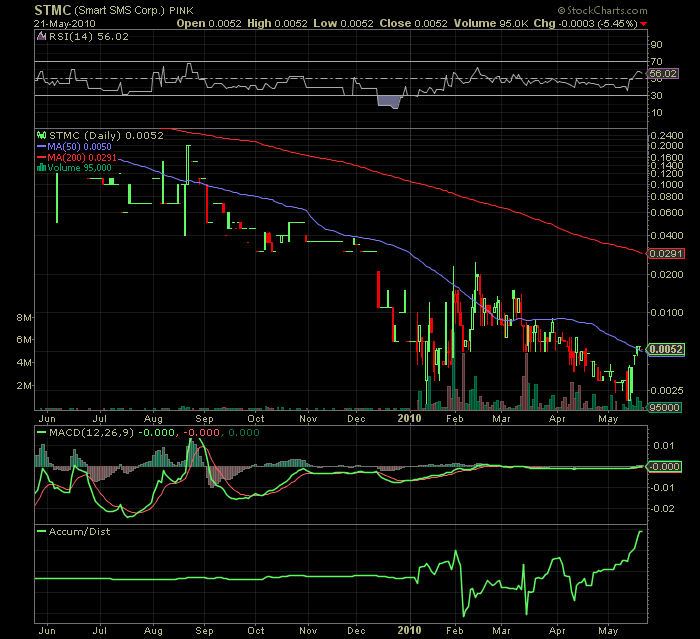700x639 pixels.
Task: Click the RSI(14) legend line icon
Action: [41, 36]
